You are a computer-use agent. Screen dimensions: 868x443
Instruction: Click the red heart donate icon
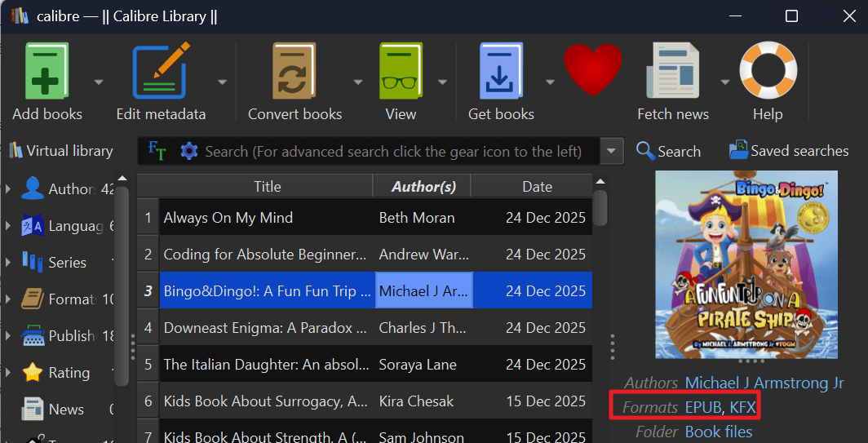point(593,72)
